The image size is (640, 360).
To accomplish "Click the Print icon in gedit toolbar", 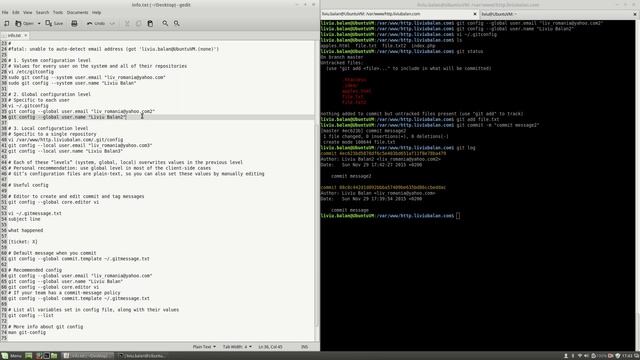I will [74, 24].
